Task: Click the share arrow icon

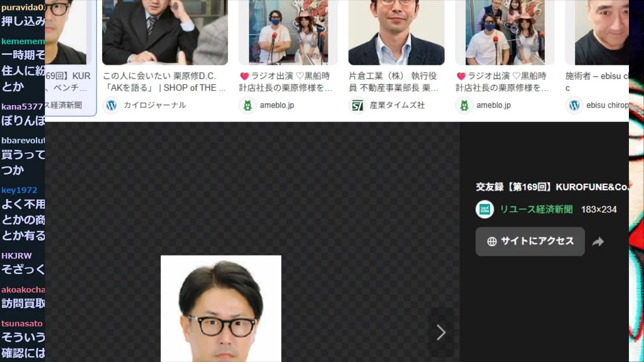Action: tap(598, 242)
